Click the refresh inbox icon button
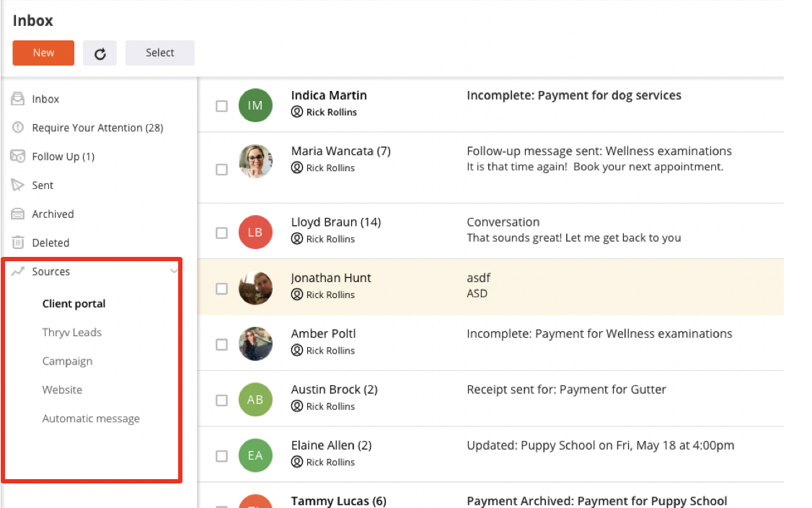The height and width of the screenshot is (508, 812). [100, 53]
